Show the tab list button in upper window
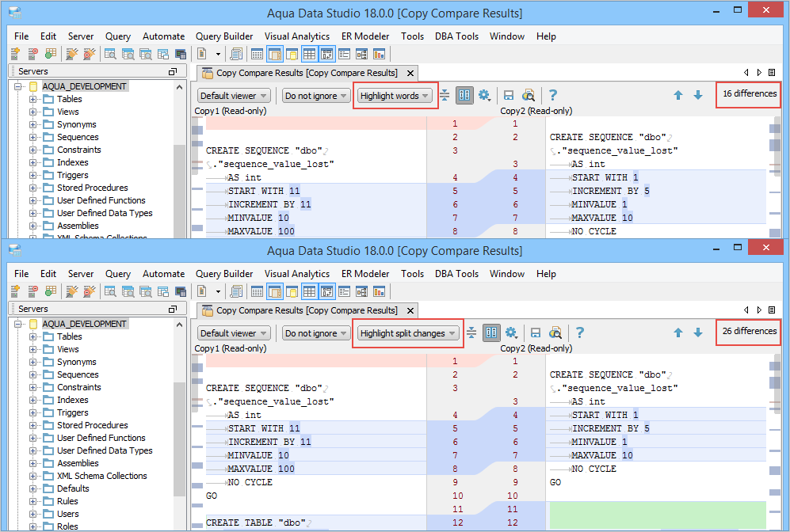The width and height of the screenshot is (790, 532). (772, 73)
